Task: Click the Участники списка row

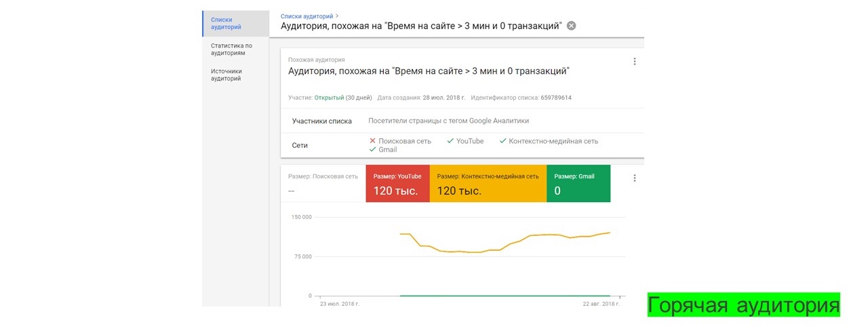Action: click(321, 121)
